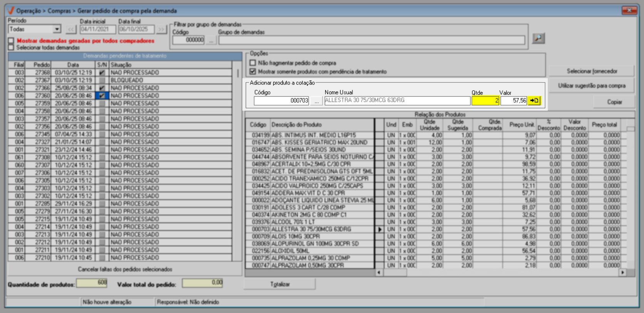
Task: Click the next period double-arrow button
Action: point(161,29)
